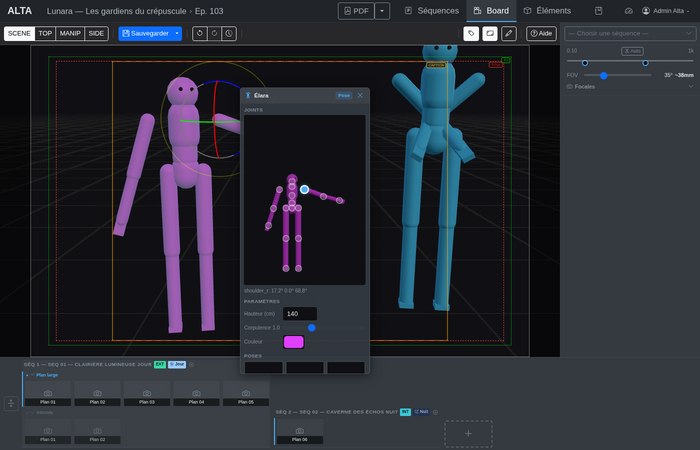Expand the Sauvegarder dropdown arrow
Image resolution: width=700 pixels, height=450 pixels.
click(177, 33)
